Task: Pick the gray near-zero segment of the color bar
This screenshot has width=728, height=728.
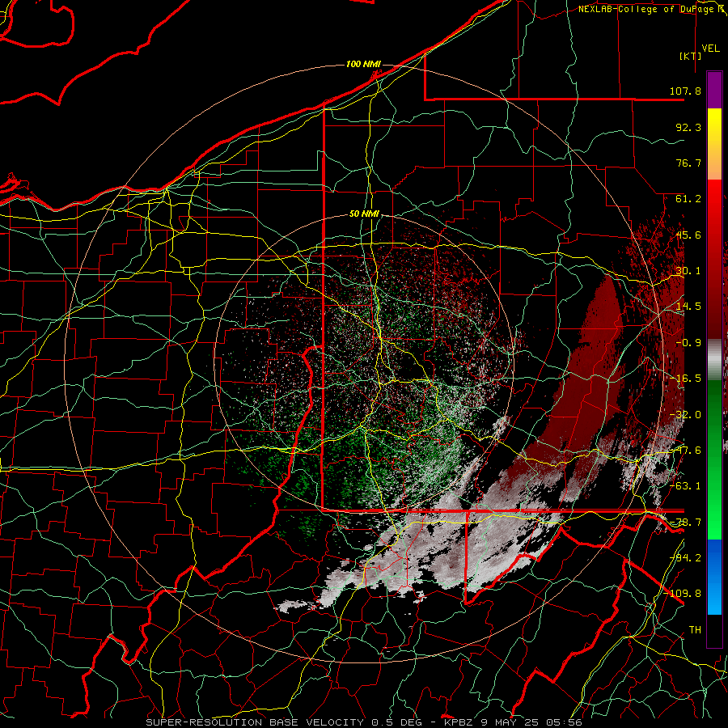Action: coord(714,360)
